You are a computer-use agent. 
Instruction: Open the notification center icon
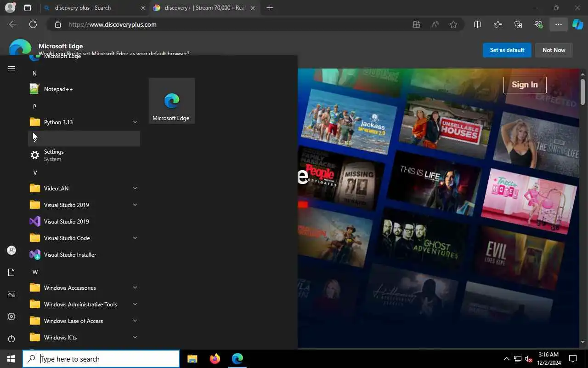click(573, 359)
